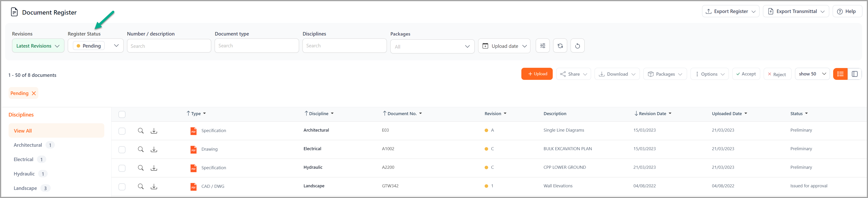Check the A2200 Hydraulic row checkbox

pyautogui.click(x=122, y=168)
